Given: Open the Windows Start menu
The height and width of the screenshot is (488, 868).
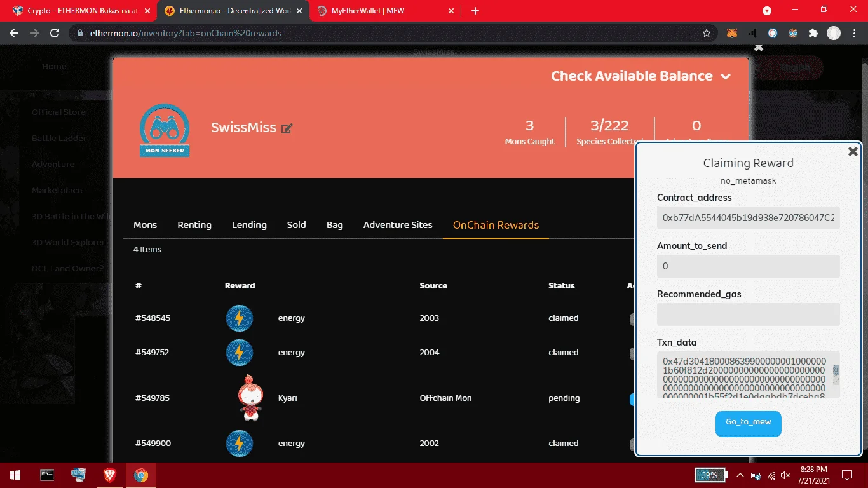Looking at the screenshot, I should tap(15, 475).
